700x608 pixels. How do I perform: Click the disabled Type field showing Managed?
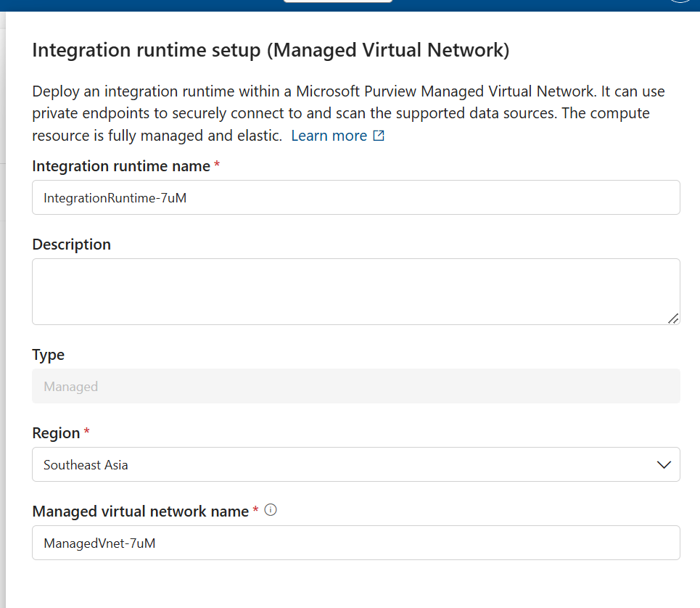tap(355, 386)
